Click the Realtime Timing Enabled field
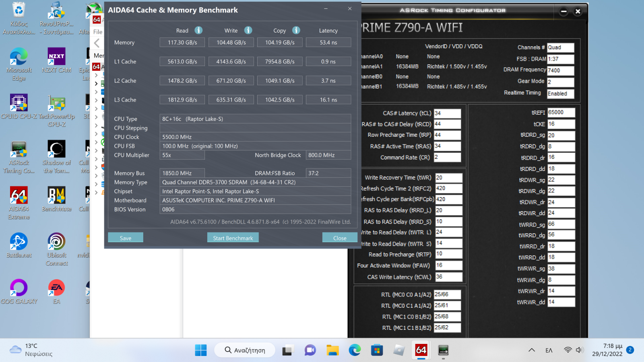Viewport: 644px width, 362px height. point(561,94)
